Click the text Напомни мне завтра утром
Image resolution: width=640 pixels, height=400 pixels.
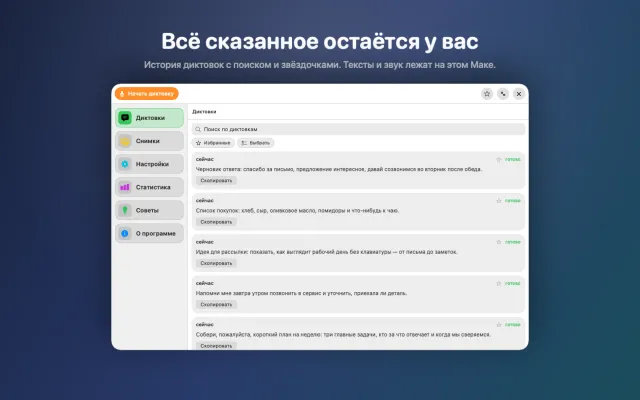click(231, 293)
